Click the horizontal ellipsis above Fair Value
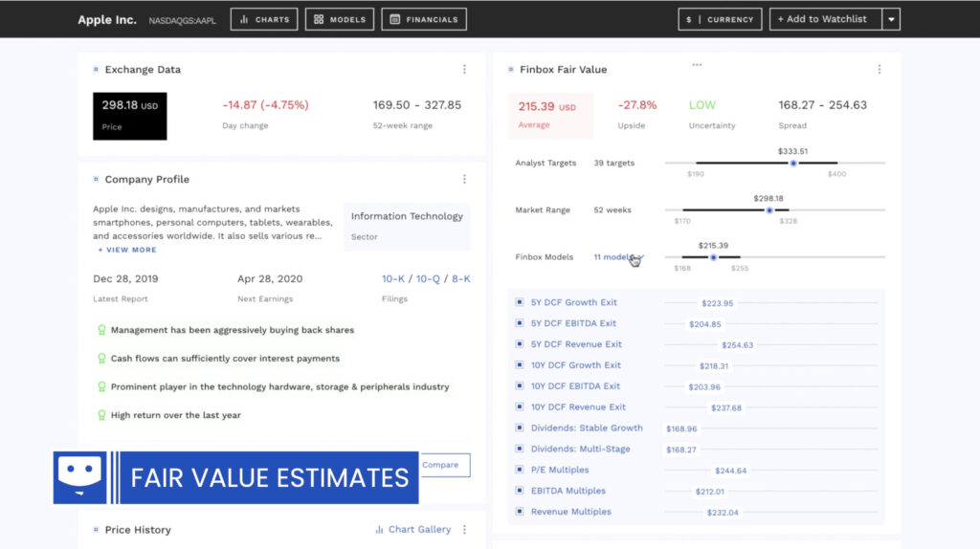 click(697, 64)
